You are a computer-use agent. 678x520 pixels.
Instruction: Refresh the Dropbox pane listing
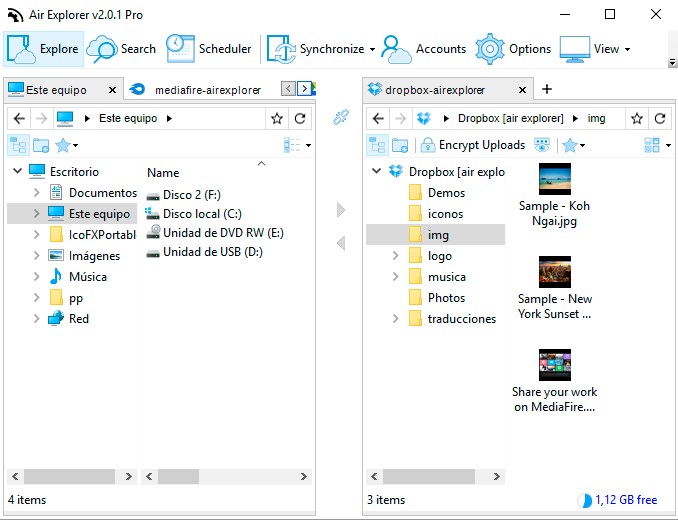660,118
